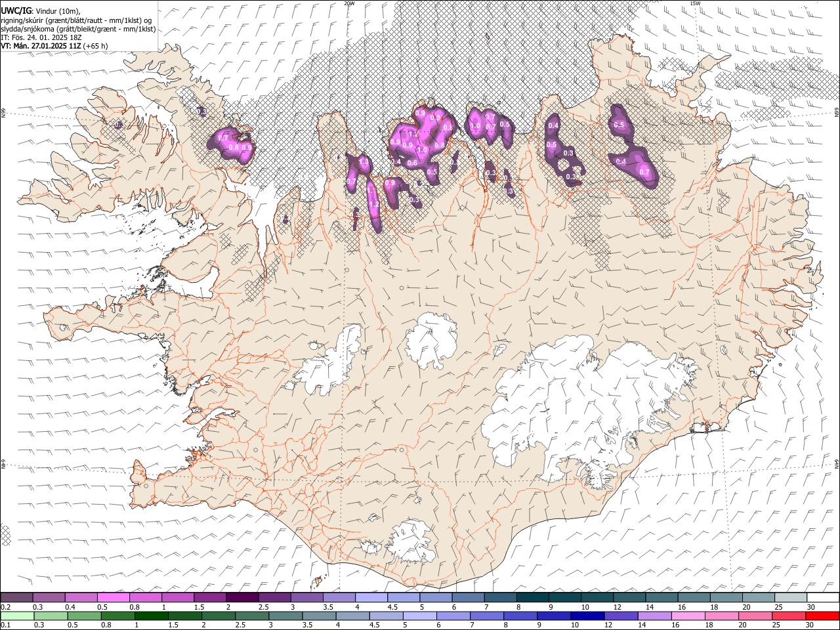Click the white 30 swatch in the upper legend
Viewport: 840px width, 630px height.
click(823, 597)
